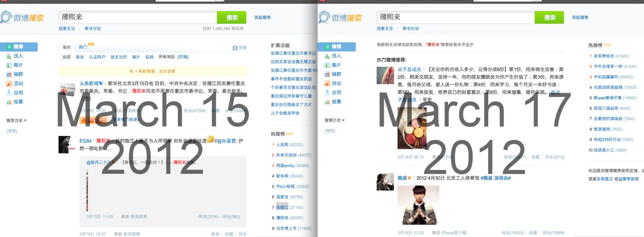Open hot search 朴有天加油
This screenshot has height=237, width=644.
click(x=286, y=155)
